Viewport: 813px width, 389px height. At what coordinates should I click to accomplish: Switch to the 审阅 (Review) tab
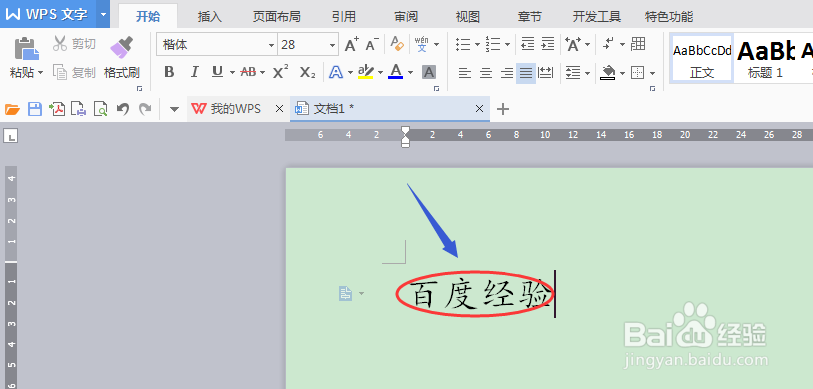pyautogui.click(x=406, y=17)
